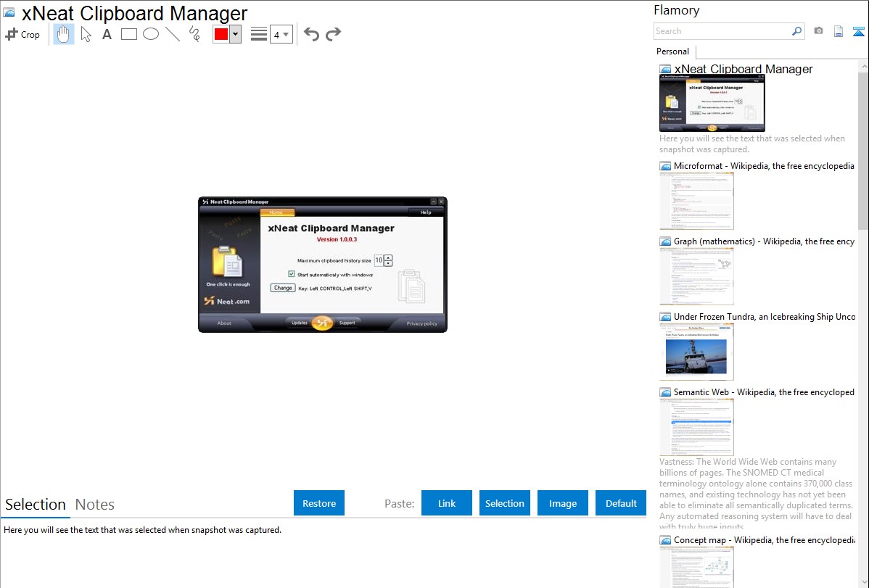869x588 pixels.
Task: Click the Flamory search field
Action: click(x=722, y=31)
